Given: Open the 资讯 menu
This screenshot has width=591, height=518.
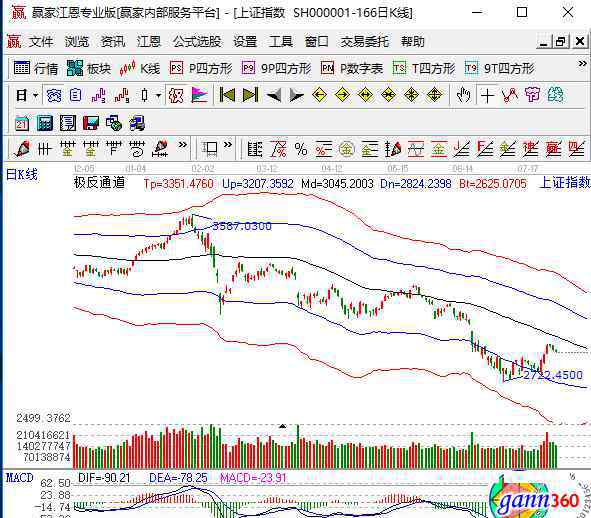Looking at the screenshot, I should (x=113, y=41).
